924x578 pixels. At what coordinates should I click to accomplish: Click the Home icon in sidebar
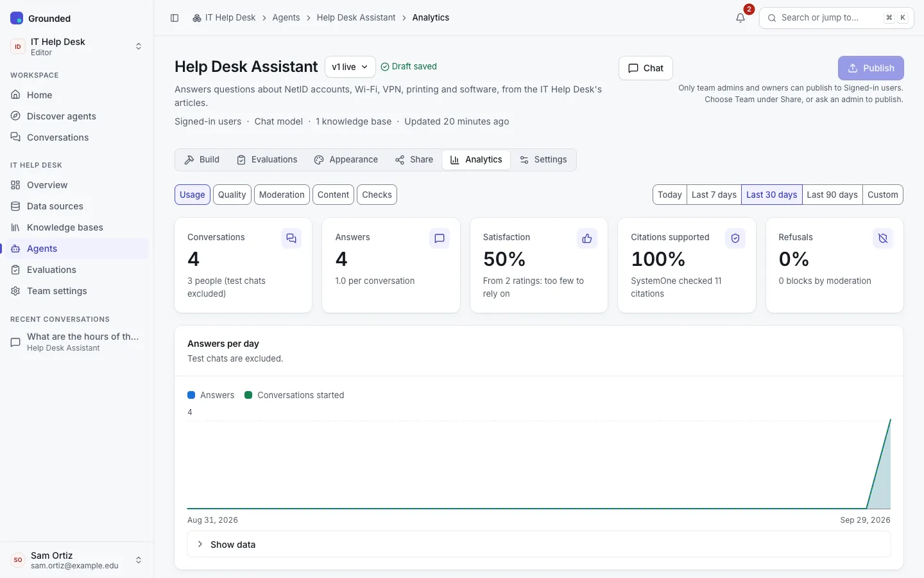pyautogui.click(x=15, y=94)
